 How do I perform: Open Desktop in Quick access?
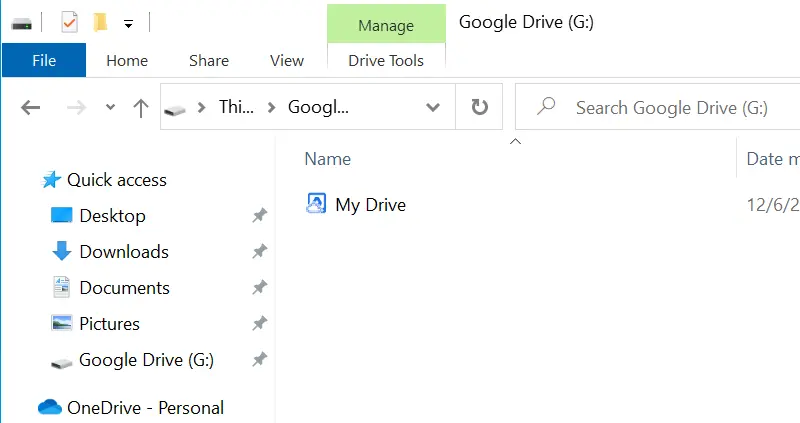(112, 215)
